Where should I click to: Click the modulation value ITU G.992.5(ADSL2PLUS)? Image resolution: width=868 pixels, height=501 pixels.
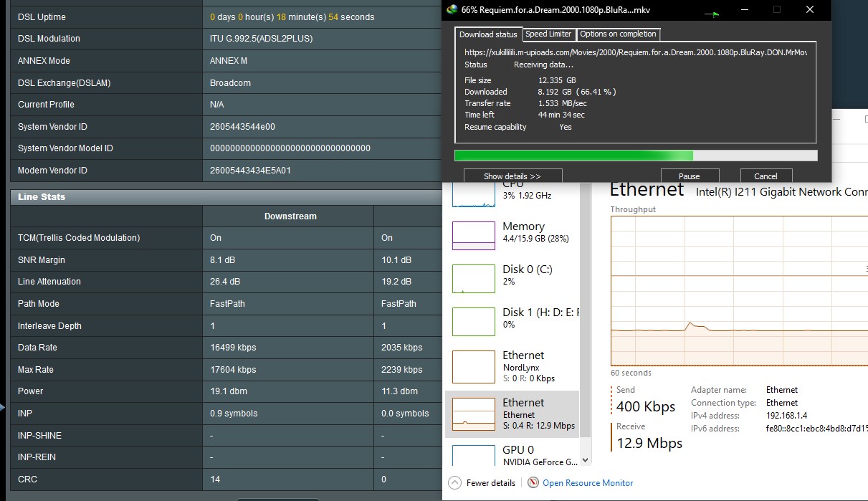tap(261, 39)
